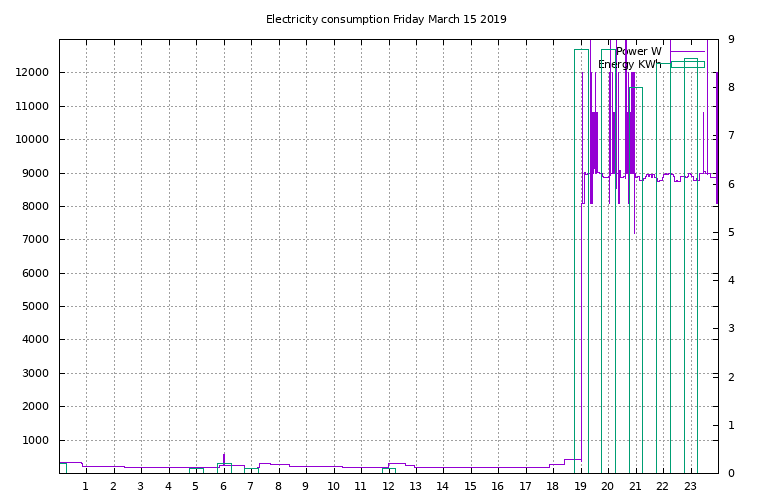
Task: Click the right axis label 4
Action: 731,280
